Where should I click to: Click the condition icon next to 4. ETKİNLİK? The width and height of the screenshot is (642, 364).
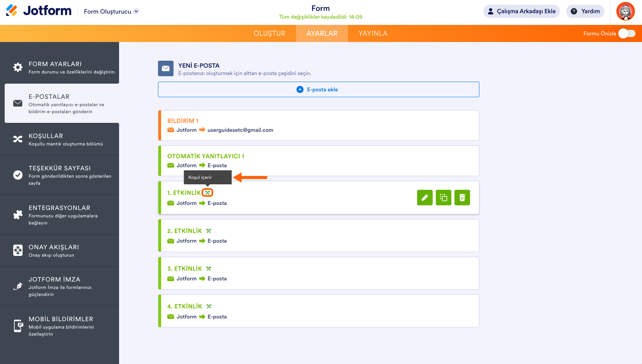pos(209,306)
